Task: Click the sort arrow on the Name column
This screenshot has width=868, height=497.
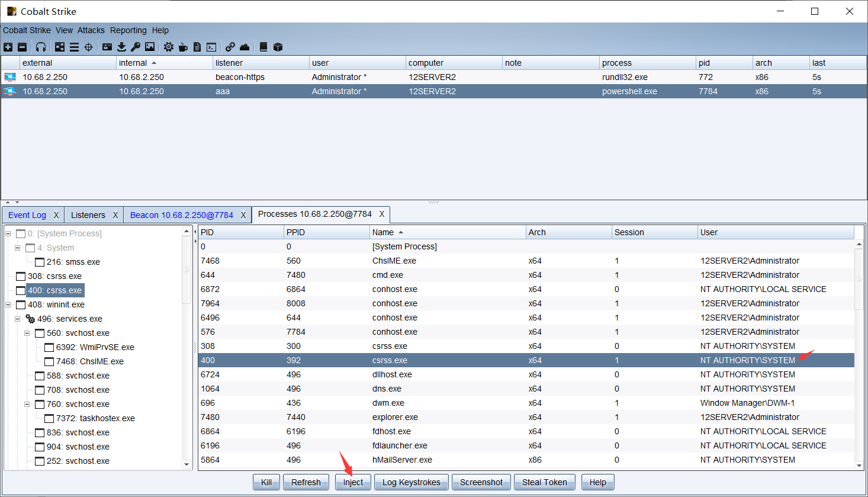Action: pyautogui.click(x=401, y=232)
